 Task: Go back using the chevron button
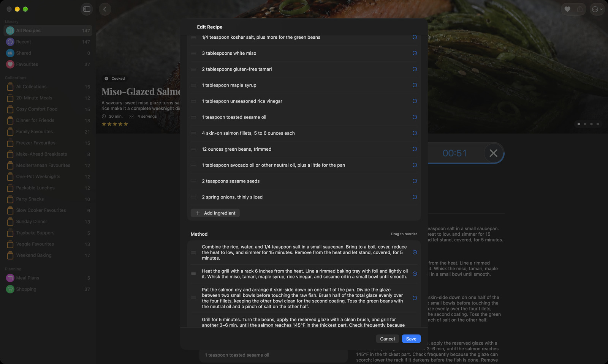[x=105, y=9]
